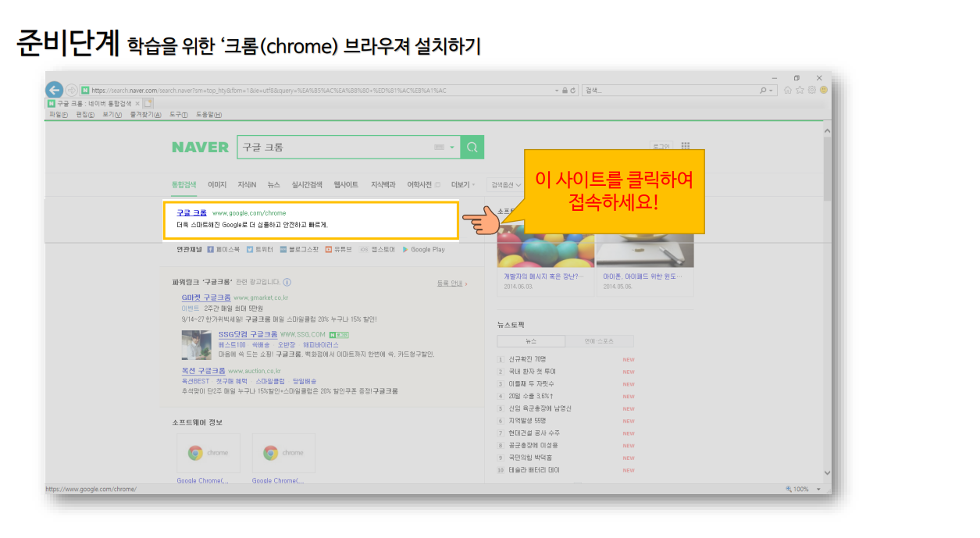The image size is (980, 538).
Task: Expand the 검색옵션 dropdown
Action: pyautogui.click(x=506, y=185)
